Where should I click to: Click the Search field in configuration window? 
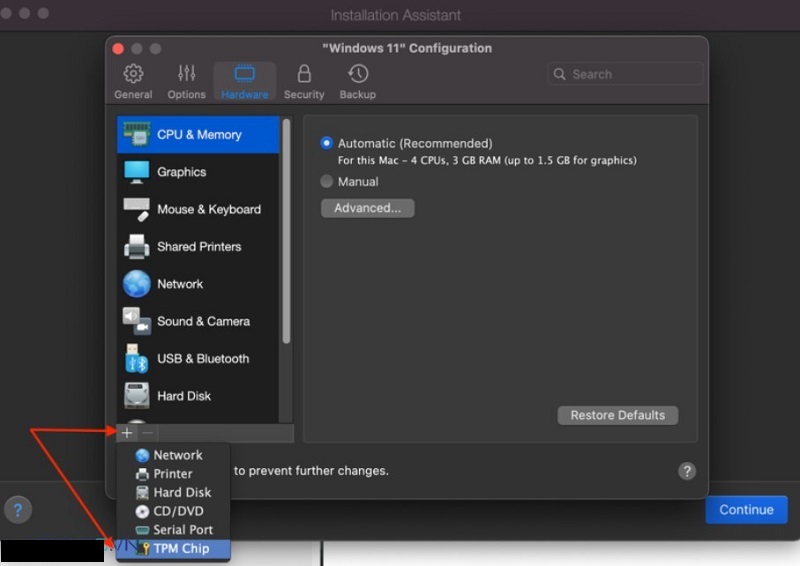coord(625,74)
